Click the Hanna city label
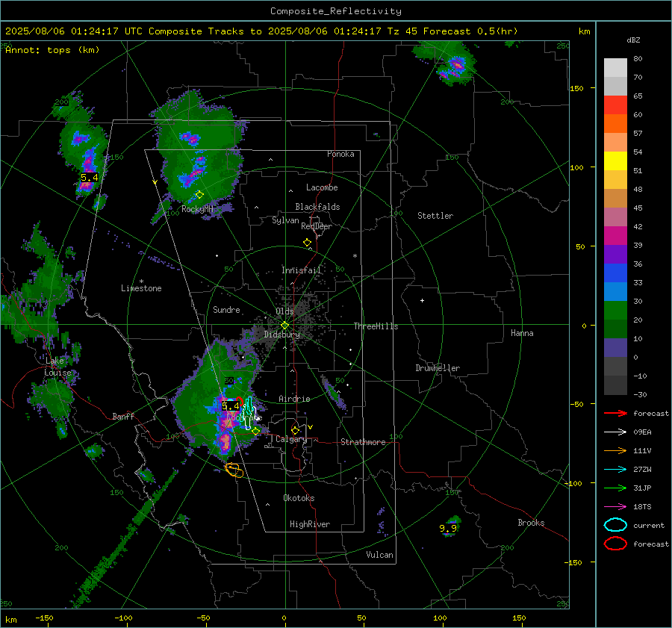 [x=522, y=333]
